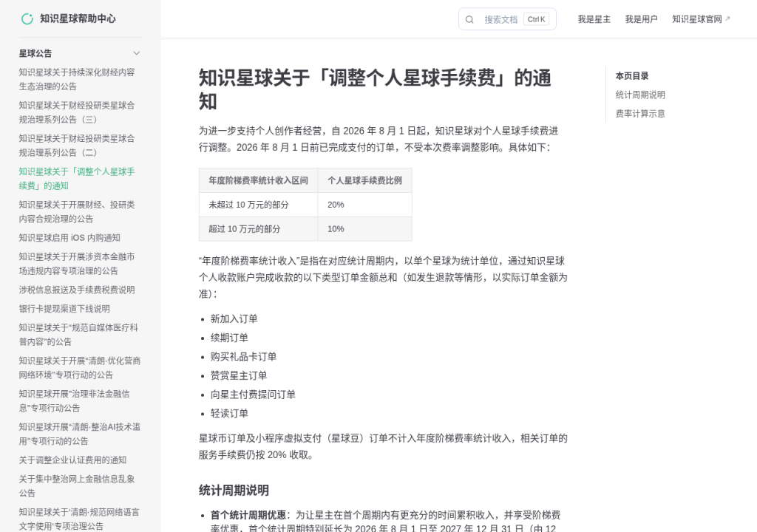Image resolution: width=757 pixels, height=532 pixels.
Task: Click the 轻读订单 list item
Action: pyautogui.click(x=229, y=413)
